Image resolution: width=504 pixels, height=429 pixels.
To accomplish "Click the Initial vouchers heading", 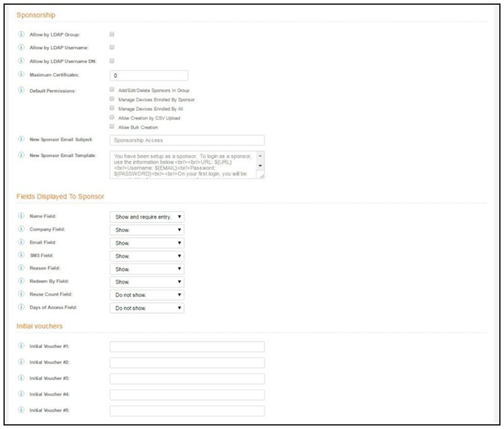I will 39,326.
